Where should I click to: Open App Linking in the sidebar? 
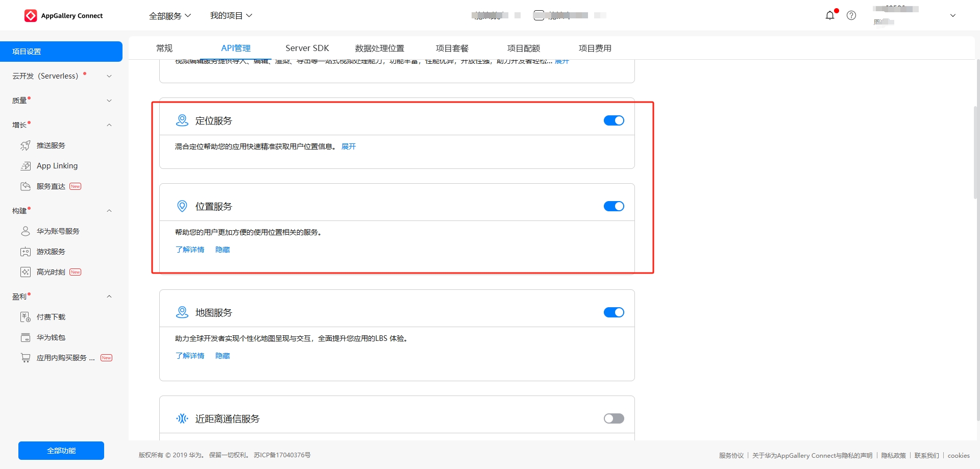(x=57, y=166)
